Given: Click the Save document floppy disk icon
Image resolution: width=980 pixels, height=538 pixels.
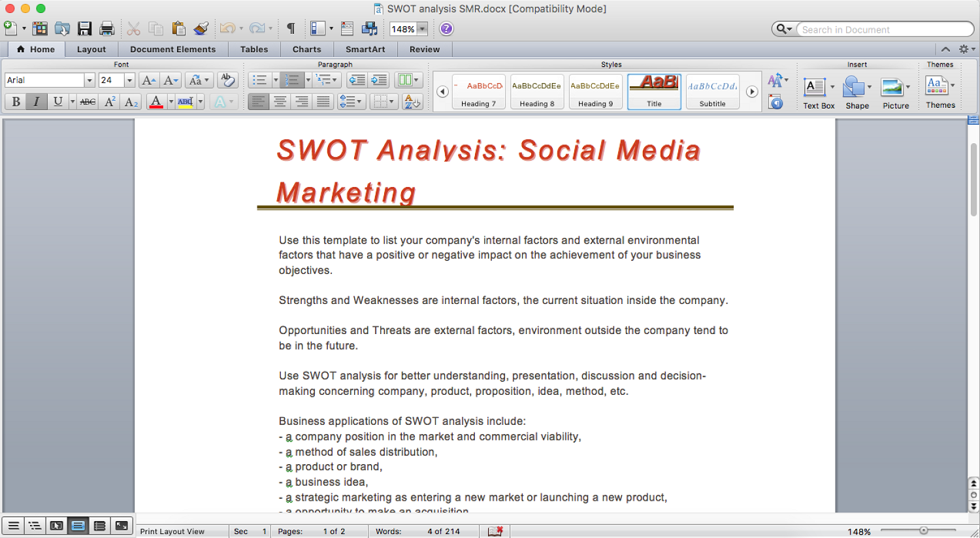Looking at the screenshot, I should [84, 29].
